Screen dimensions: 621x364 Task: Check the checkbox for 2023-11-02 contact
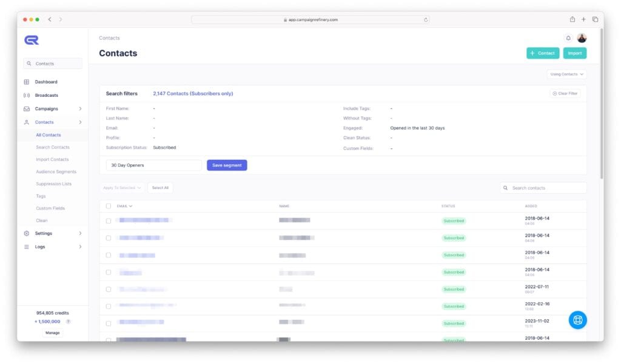(x=109, y=323)
